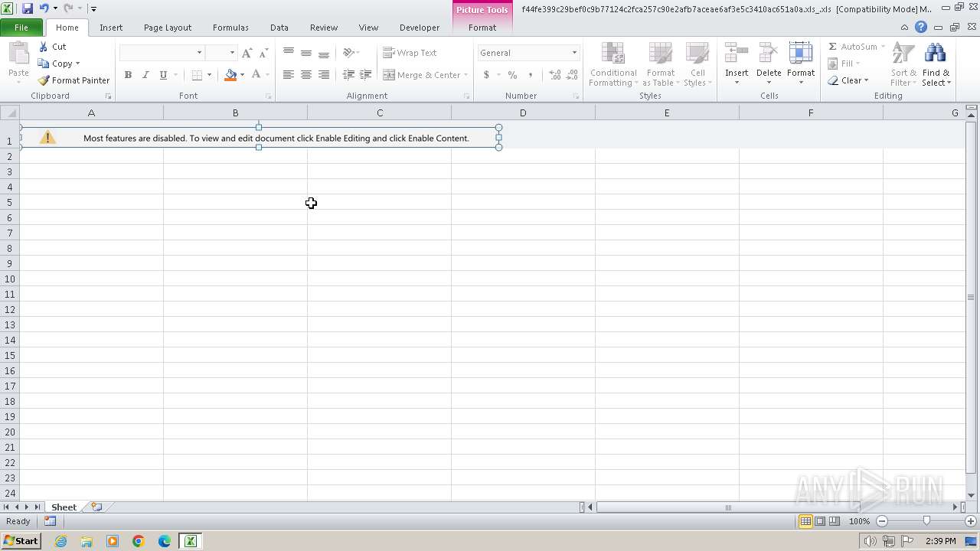The height and width of the screenshot is (551, 980).
Task: Click Decrease Indent icon
Action: 348,75
